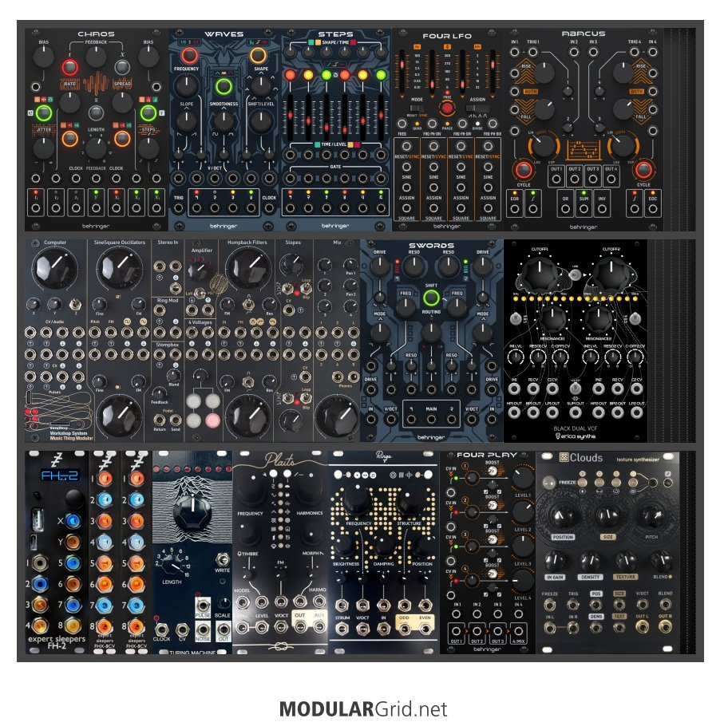Click the CLOCK jack on Turing Machine
Image resolution: width=728 pixels, height=726 pixels.
click(x=161, y=629)
